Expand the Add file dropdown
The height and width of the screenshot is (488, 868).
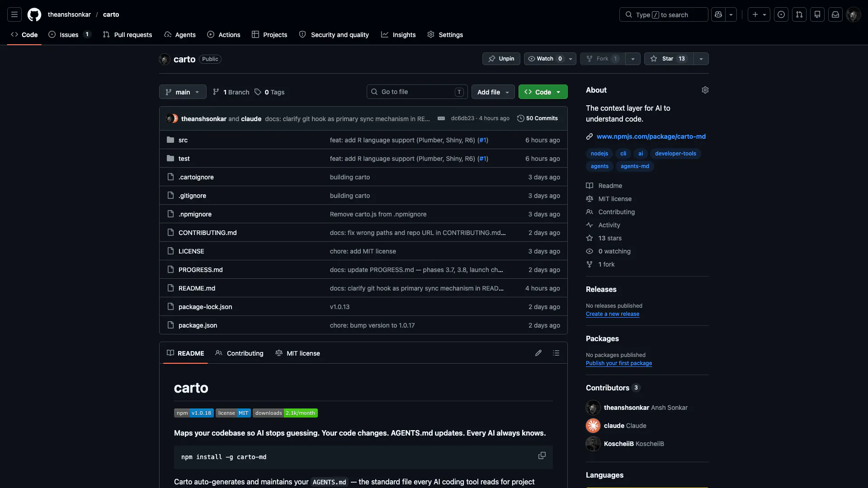493,92
